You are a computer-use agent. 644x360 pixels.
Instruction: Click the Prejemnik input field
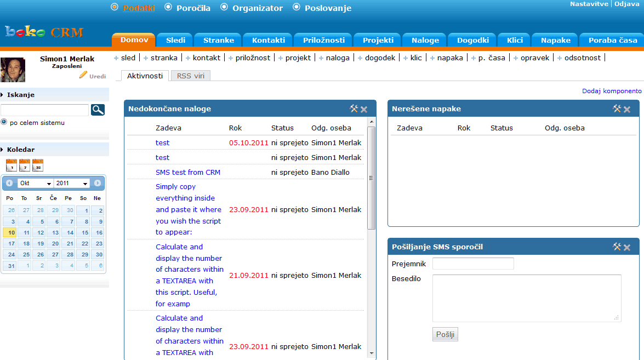[473, 264]
